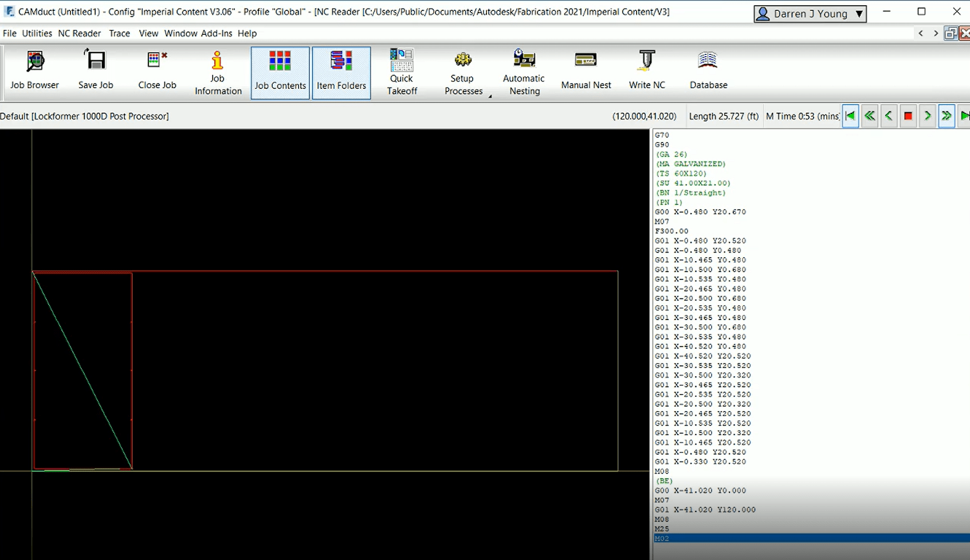Open the Database
The image size is (970, 560).
click(708, 70)
